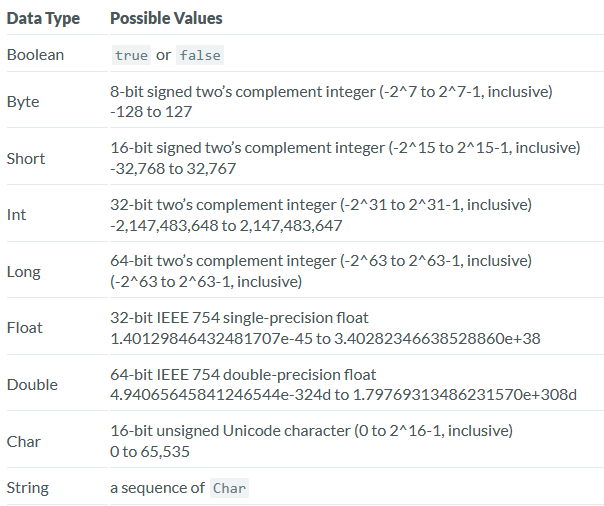The height and width of the screenshot is (506, 604).
Task: Select the 'true' code snippet
Action: coord(131,55)
